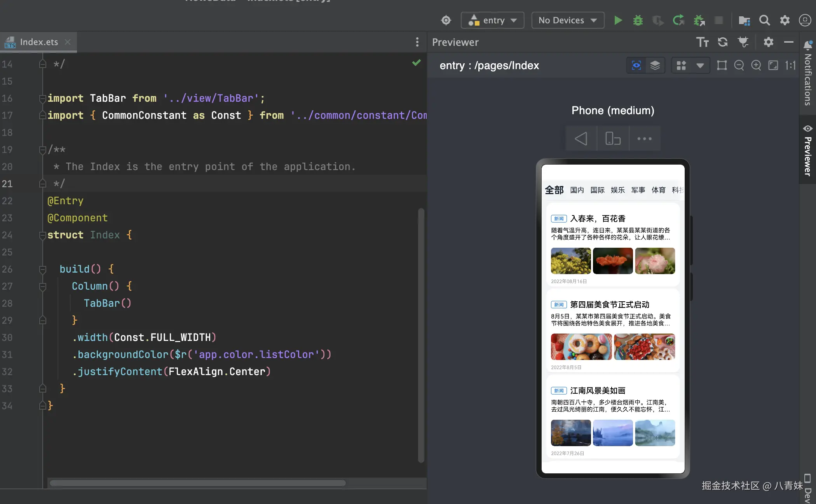
Task: Click the Search Everywhere magnifier icon
Action: pos(764,20)
